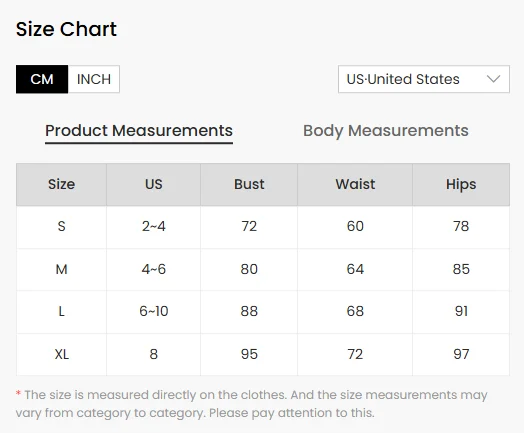The image size is (524, 433).
Task: Click the 6~10 US size cell
Action: click(x=153, y=311)
